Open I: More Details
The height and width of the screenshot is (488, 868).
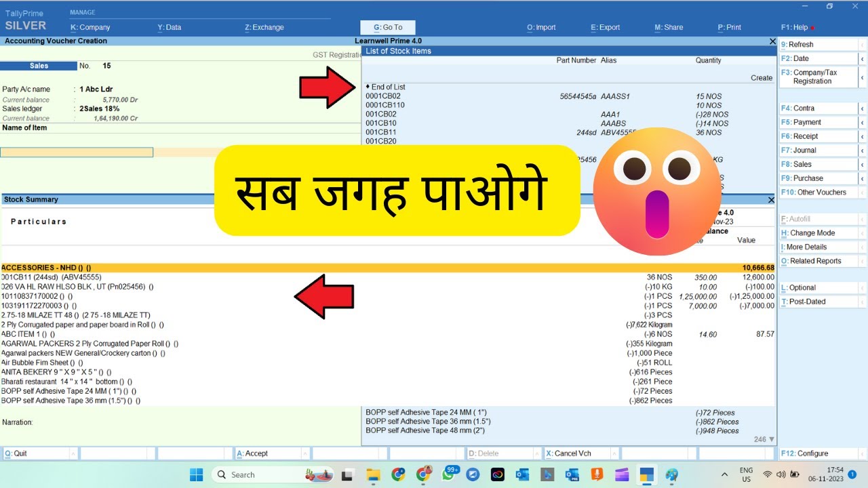click(818, 247)
